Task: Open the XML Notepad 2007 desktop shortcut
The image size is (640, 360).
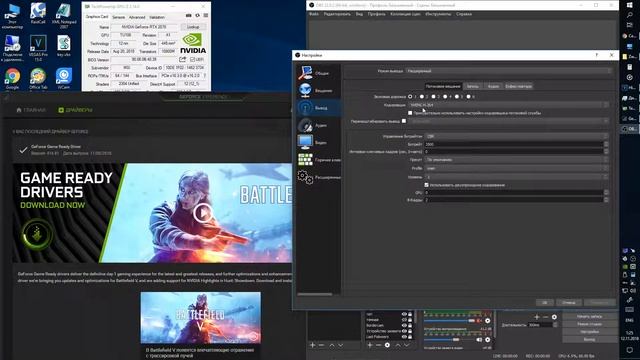Action: [x=64, y=16]
